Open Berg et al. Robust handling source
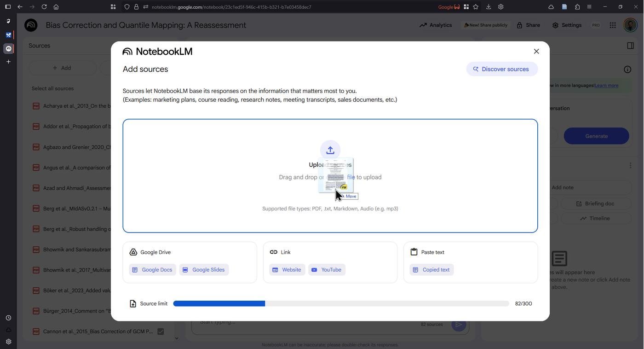The image size is (644, 349). [77, 229]
